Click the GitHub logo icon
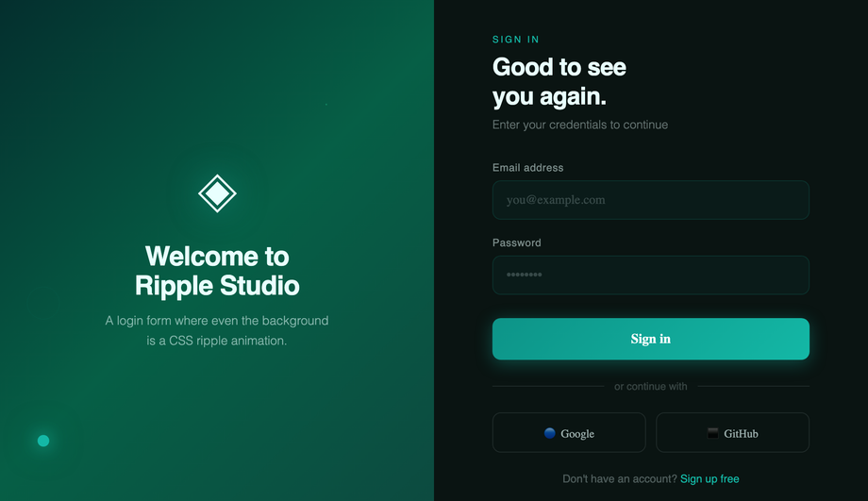The image size is (868, 501). coord(713,433)
